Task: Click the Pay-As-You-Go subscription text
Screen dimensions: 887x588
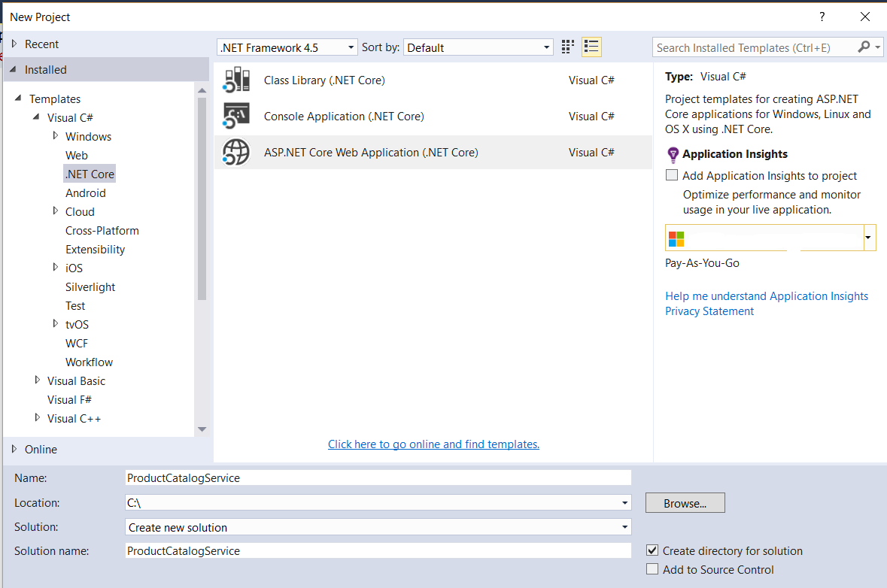Action: pos(702,263)
